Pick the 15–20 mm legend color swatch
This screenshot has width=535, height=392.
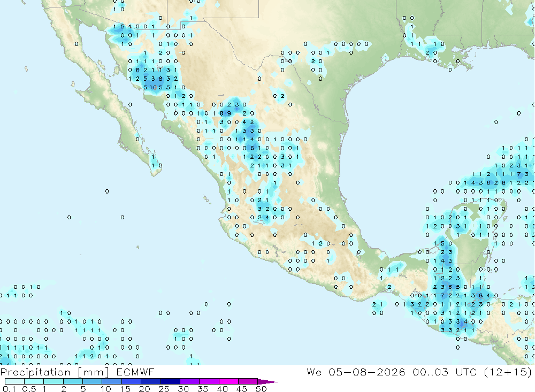132,381
